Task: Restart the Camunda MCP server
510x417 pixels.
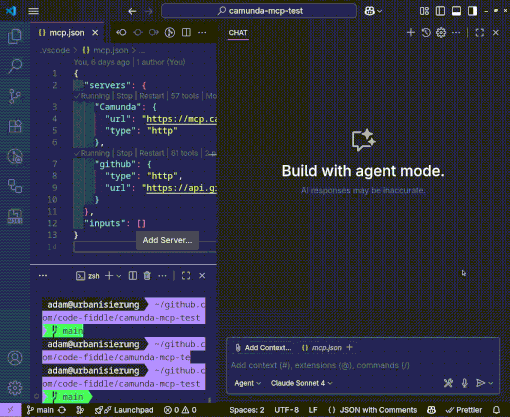Action: (152, 96)
